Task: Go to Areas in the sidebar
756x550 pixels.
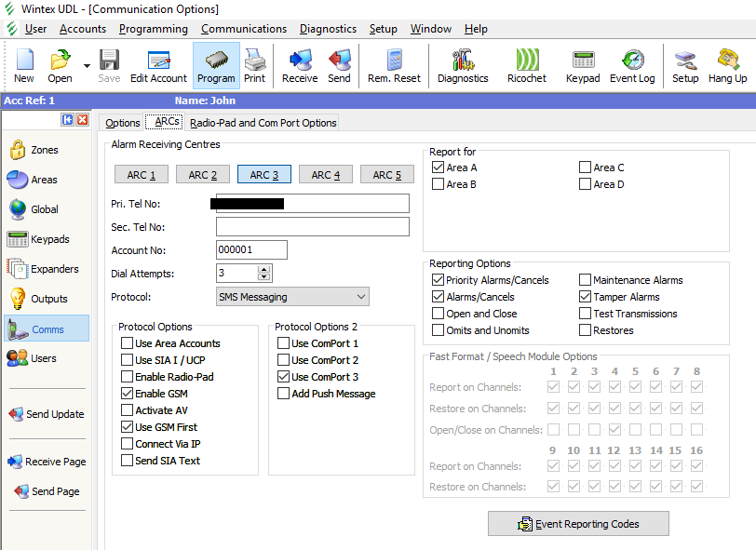Action: (33, 180)
